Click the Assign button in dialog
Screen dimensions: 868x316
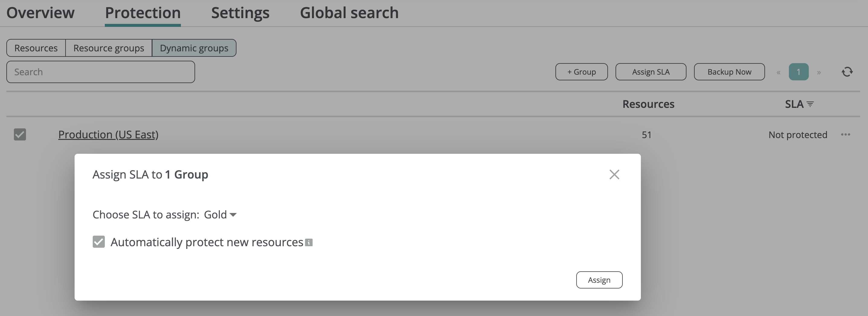tap(599, 280)
